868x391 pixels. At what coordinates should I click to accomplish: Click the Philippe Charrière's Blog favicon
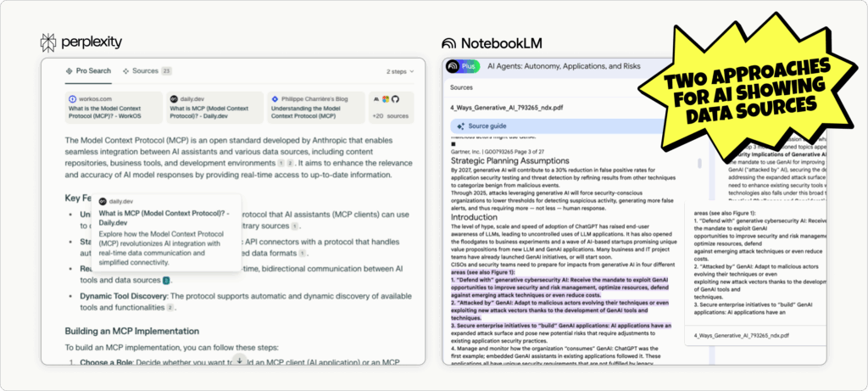pyautogui.click(x=275, y=98)
